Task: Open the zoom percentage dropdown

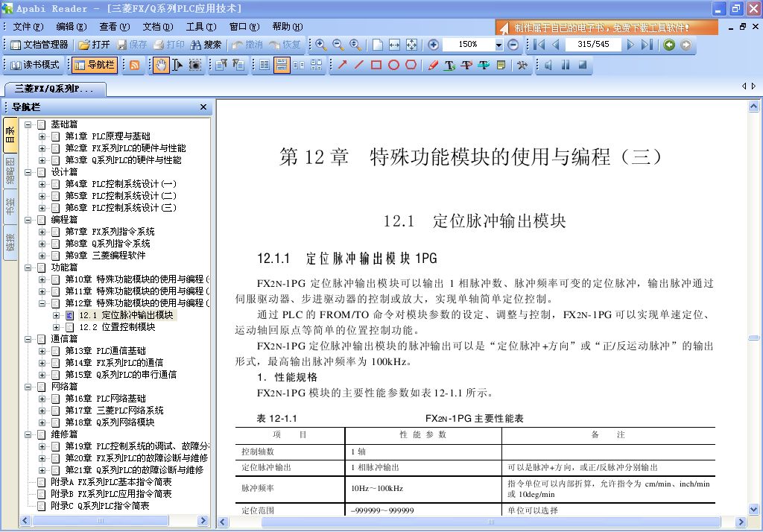Action: point(498,45)
